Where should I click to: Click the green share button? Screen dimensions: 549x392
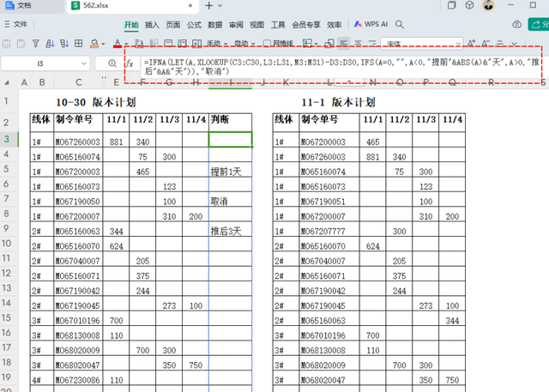coord(539,24)
